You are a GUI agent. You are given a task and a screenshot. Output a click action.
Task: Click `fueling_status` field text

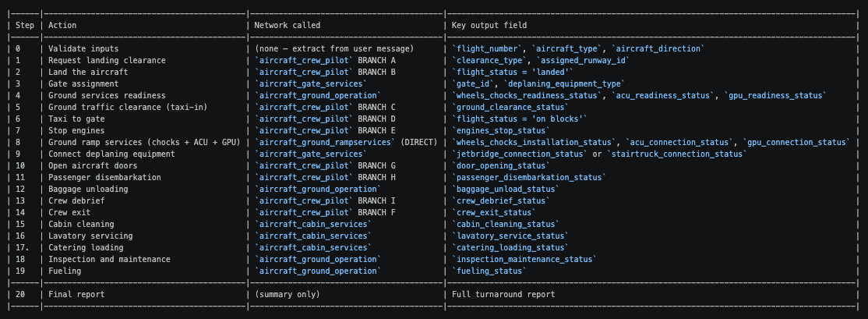pyautogui.click(x=489, y=271)
